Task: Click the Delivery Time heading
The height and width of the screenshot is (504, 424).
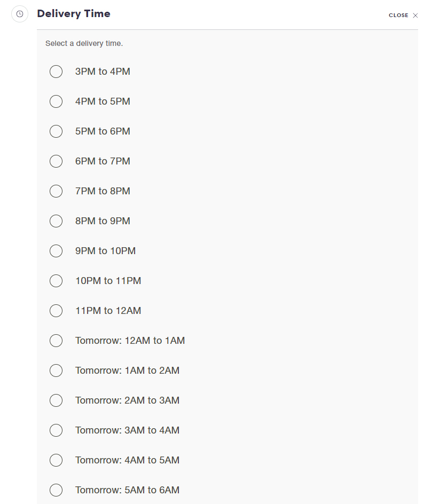Action: coord(74,14)
